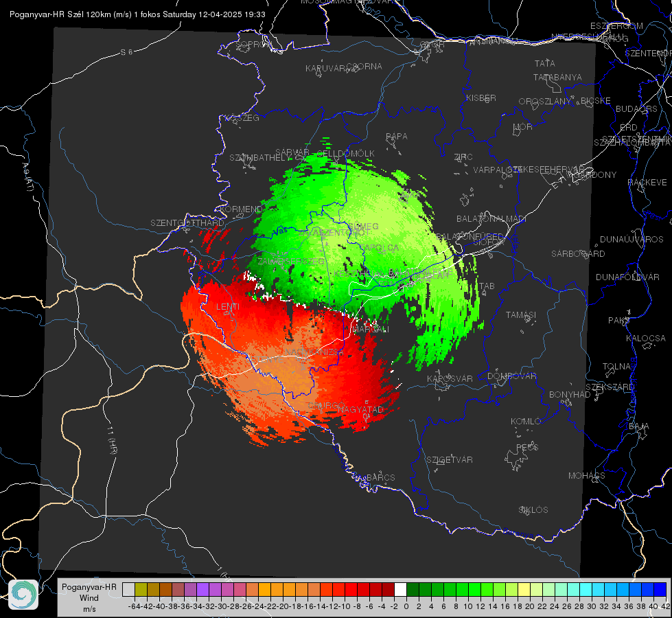Viewport: 672px width, 618px height.
Task: Click the KALOCSA label
Action: click(x=646, y=339)
